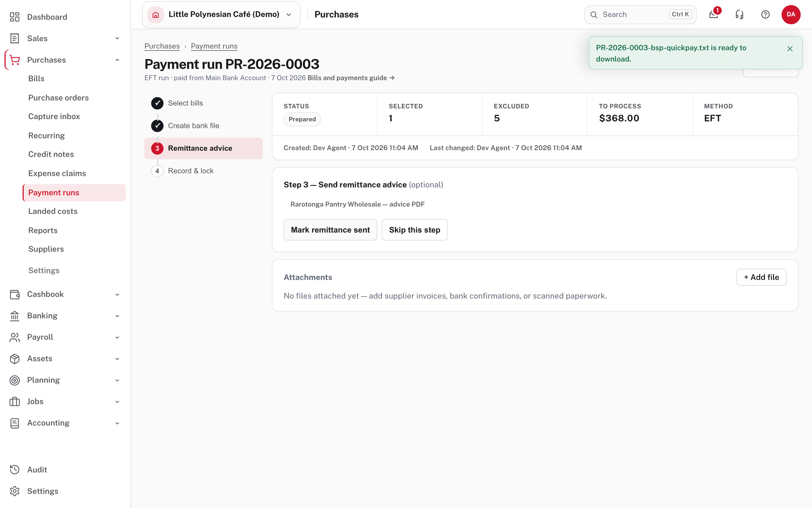Click the Purchases cart icon

14,60
